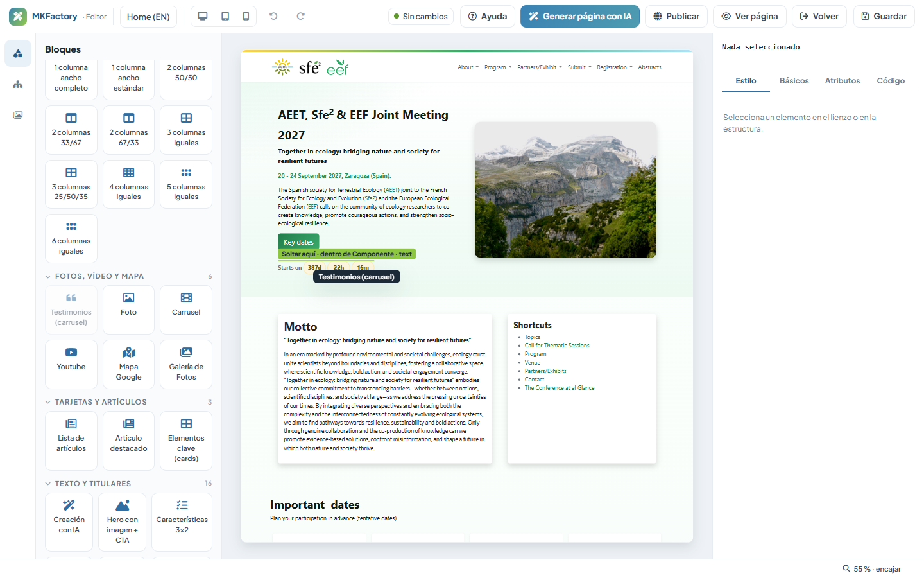Viewport: 924px width, 578px height.
Task: Switch to desktop preview icon
Action: 203,16
